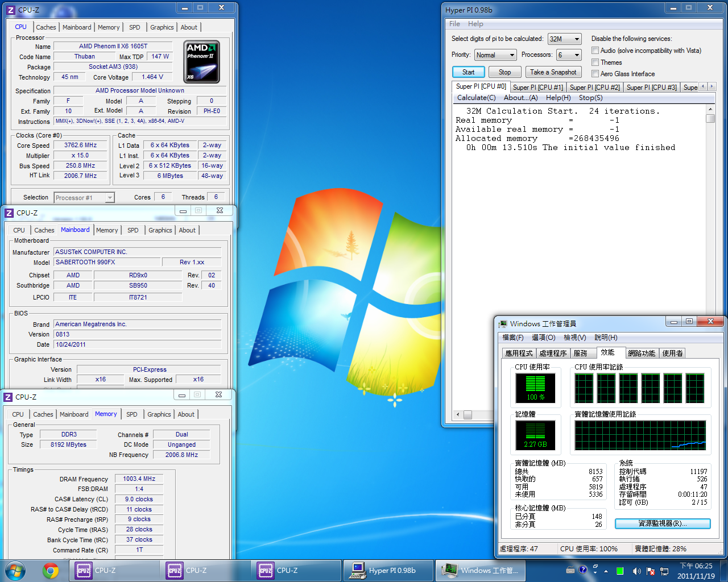The image size is (728, 582).
Task: Switch to Caches tab in top CPU-Z window
Action: point(46,27)
